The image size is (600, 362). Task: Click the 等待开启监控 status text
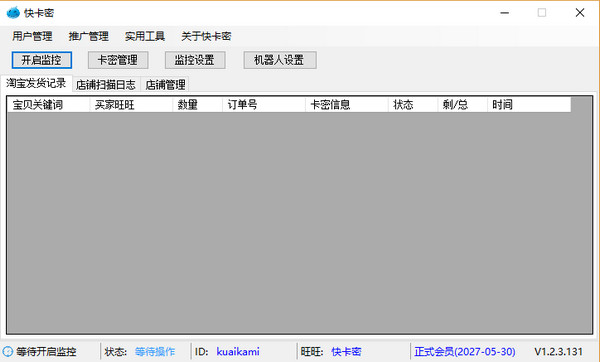coord(46,351)
